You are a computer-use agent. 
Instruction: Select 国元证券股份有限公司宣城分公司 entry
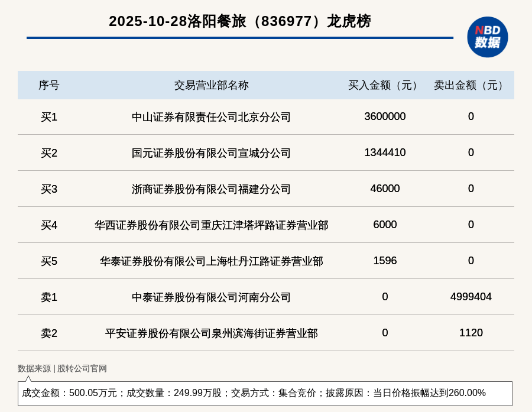coord(211,153)
